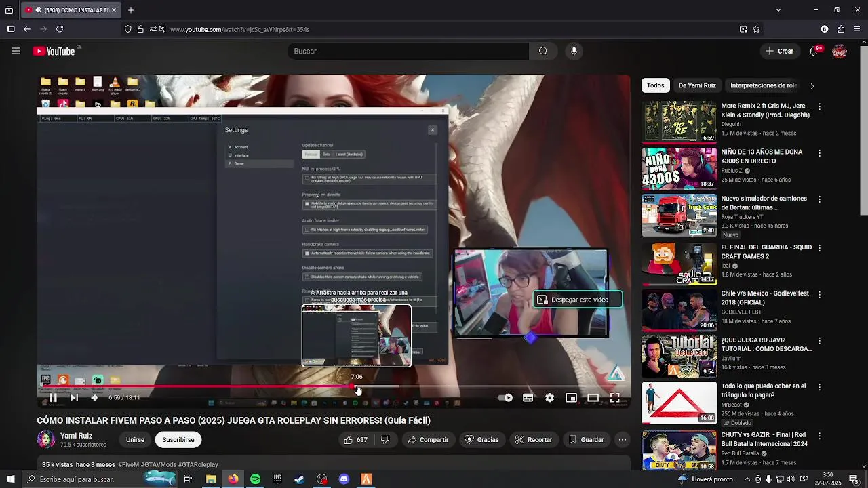Select the Todos filter chip
The width and height of the screenshot is (868, 488).
[655, 85]
